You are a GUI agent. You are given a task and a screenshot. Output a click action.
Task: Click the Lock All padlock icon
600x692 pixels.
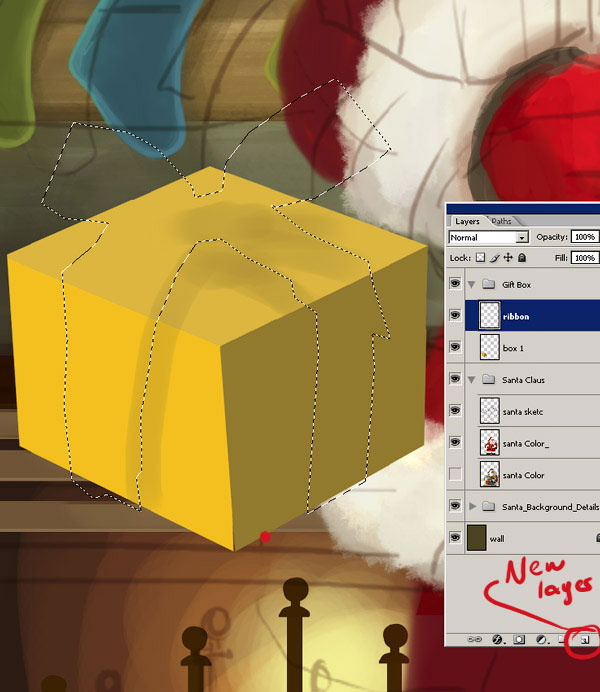tap(523, 258)
